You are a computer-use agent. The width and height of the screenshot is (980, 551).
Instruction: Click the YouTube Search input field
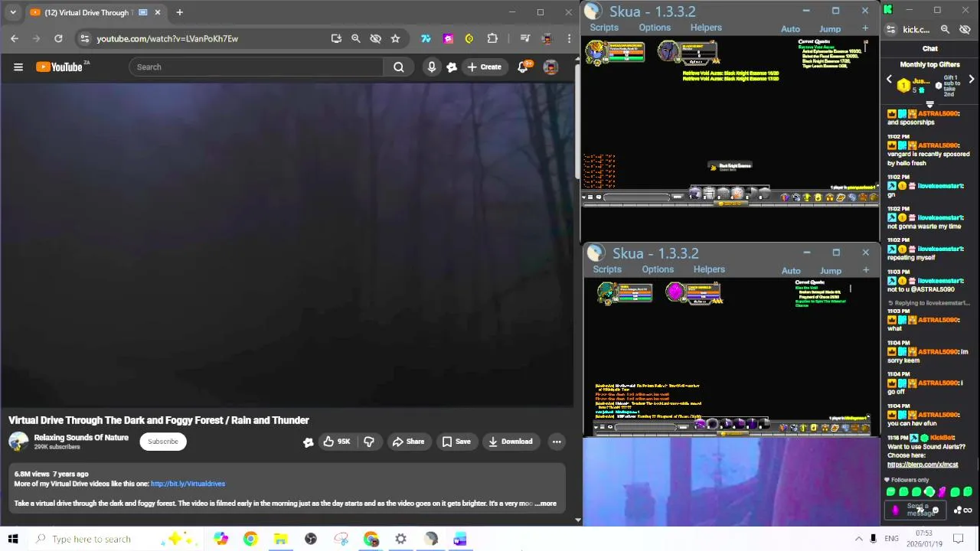click(x=256, y=67)
